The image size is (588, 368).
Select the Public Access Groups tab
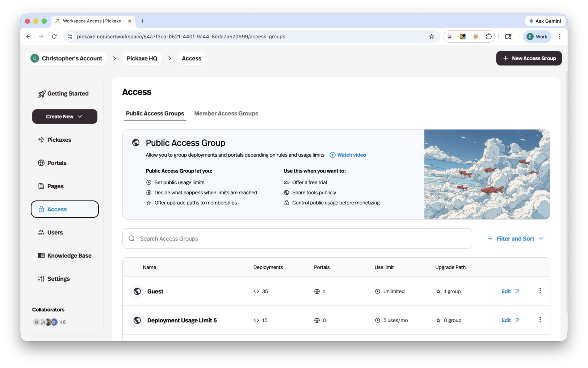[155, 114]
